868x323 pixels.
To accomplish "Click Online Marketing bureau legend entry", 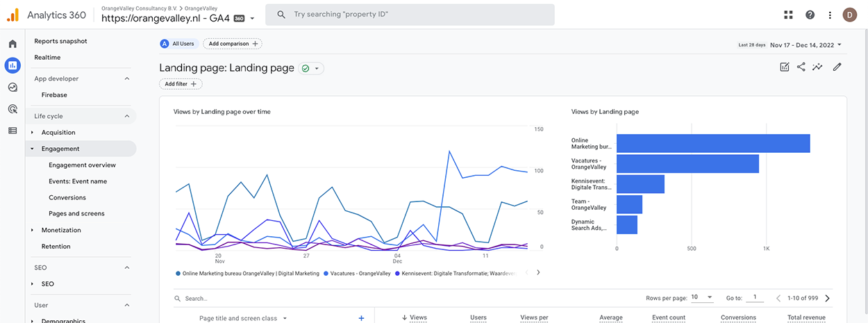I will 248,273.
